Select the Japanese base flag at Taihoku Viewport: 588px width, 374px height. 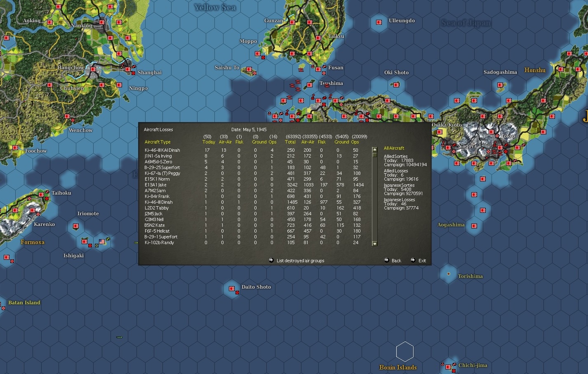point(41,195)
